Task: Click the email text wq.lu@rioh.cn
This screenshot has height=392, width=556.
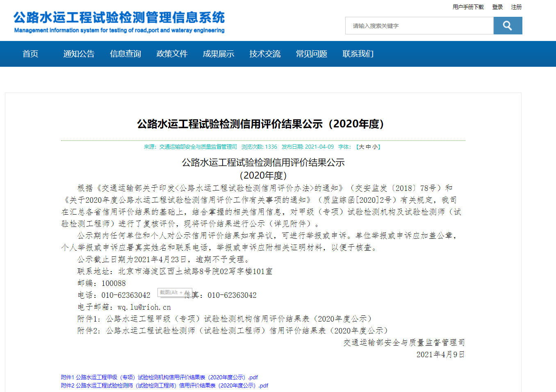Action: (x=144, y=307)
